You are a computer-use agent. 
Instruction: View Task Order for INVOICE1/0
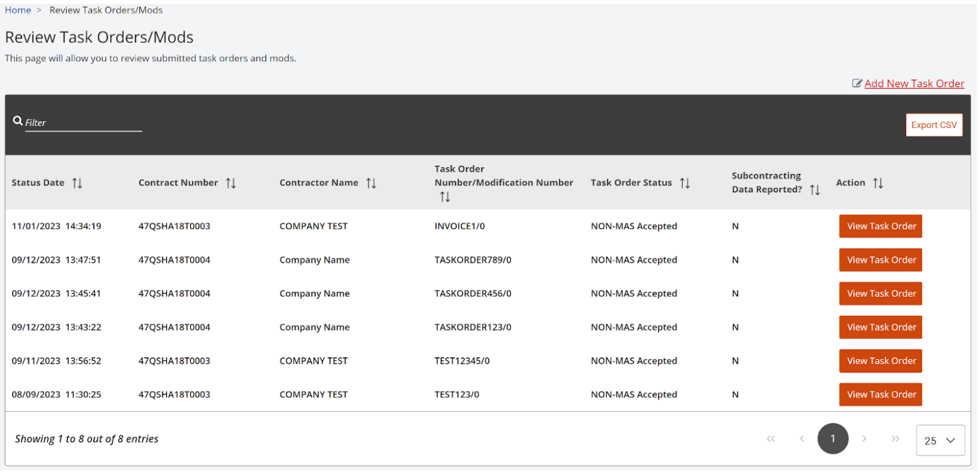pyautogui.click(x=880, y=226)
